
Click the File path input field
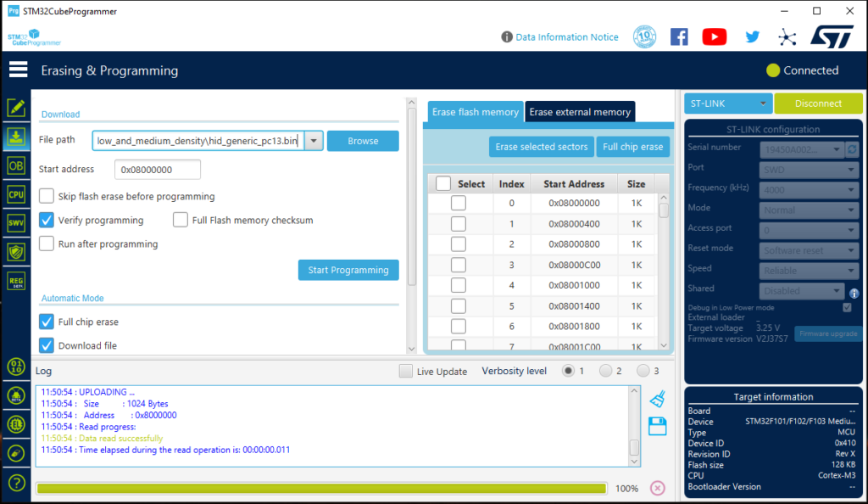[198, 141]
